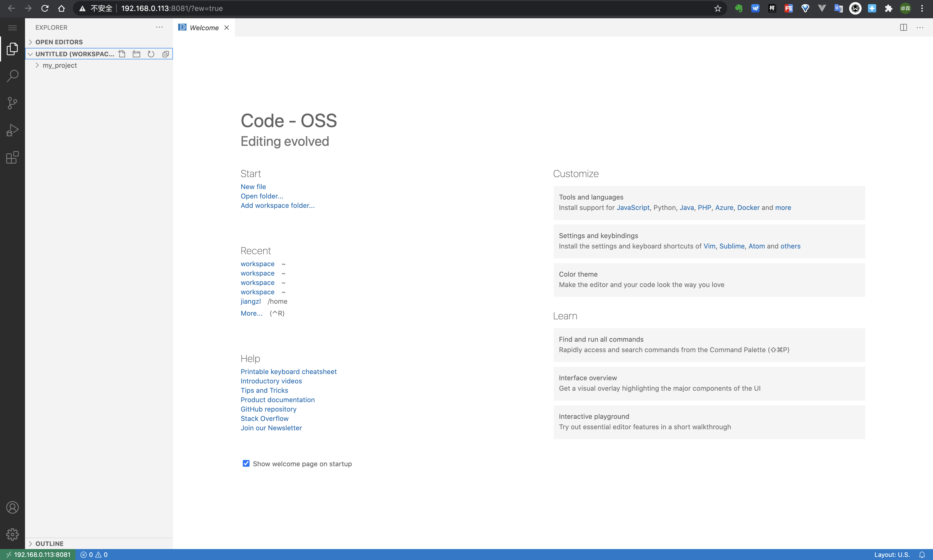The image size is (933, 560).
Task: Bookmark this page with the star
Action: click(x=718, y=8)
